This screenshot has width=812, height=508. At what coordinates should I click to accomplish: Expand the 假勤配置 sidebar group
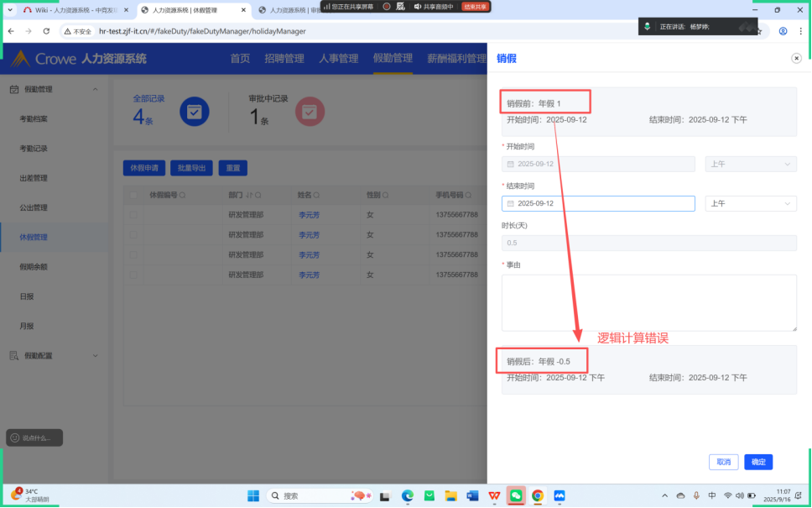coord(96,356)
